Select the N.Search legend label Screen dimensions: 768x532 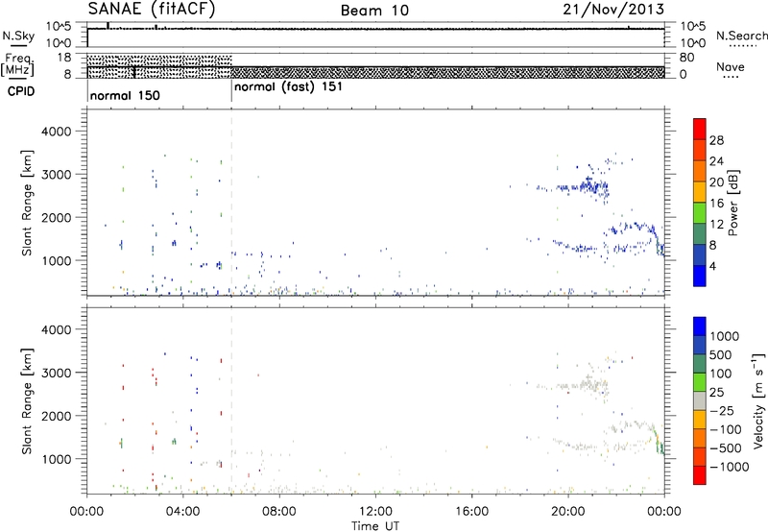[x=741, y=36]
